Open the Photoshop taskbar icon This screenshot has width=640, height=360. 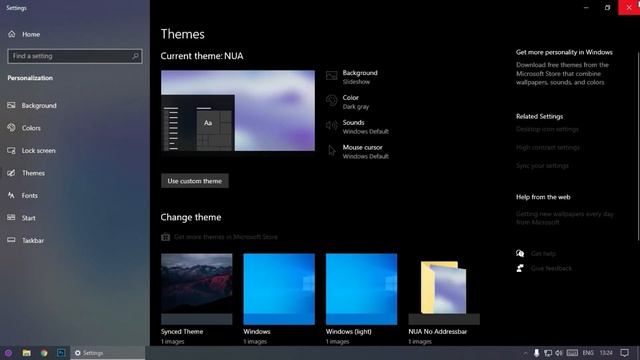(x=61, y=353)
